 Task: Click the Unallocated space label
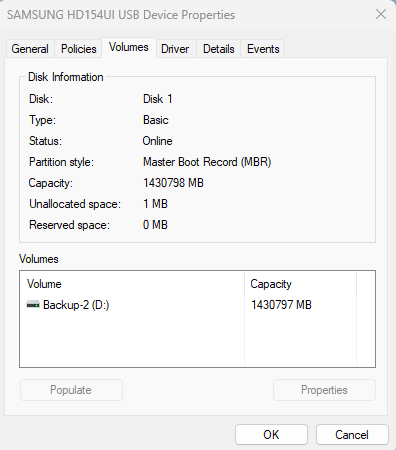coord(75,204)
